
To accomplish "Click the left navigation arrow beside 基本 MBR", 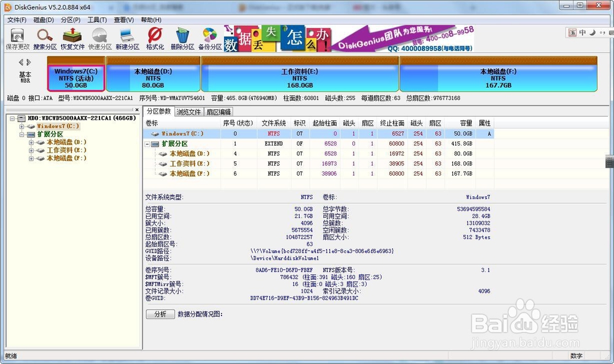I will (20, 62).
